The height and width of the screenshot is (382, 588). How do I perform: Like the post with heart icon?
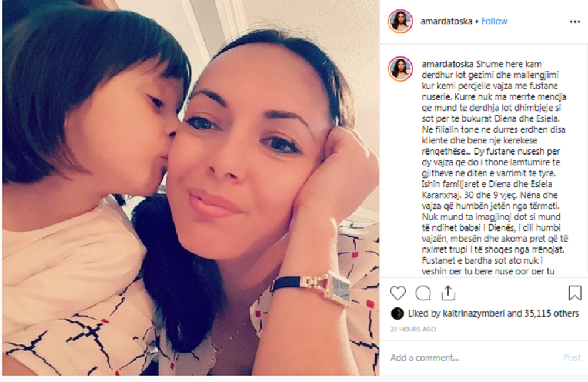(398, 293)
